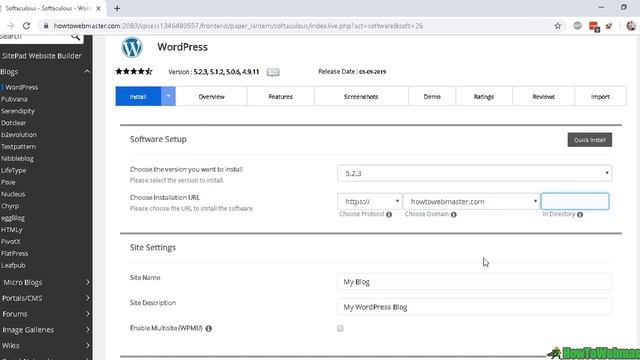Click the browser address bar URL
Screen dimensions: 640x360
point(238,26)
